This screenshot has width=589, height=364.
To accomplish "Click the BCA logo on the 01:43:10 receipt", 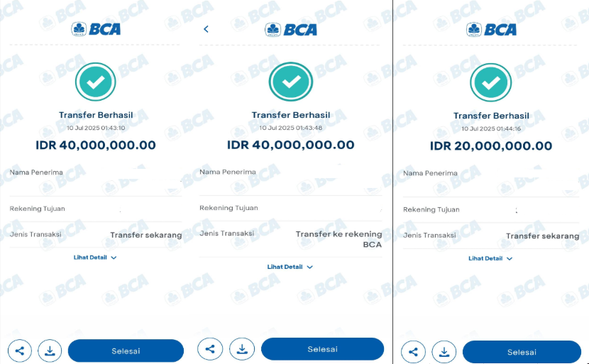I will pos(96,29).
